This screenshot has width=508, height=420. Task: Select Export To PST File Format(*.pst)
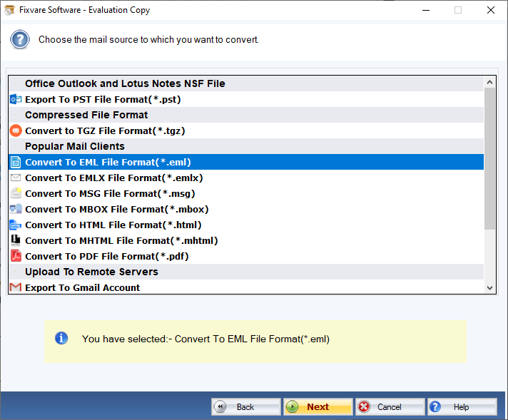tap(246, 99)
